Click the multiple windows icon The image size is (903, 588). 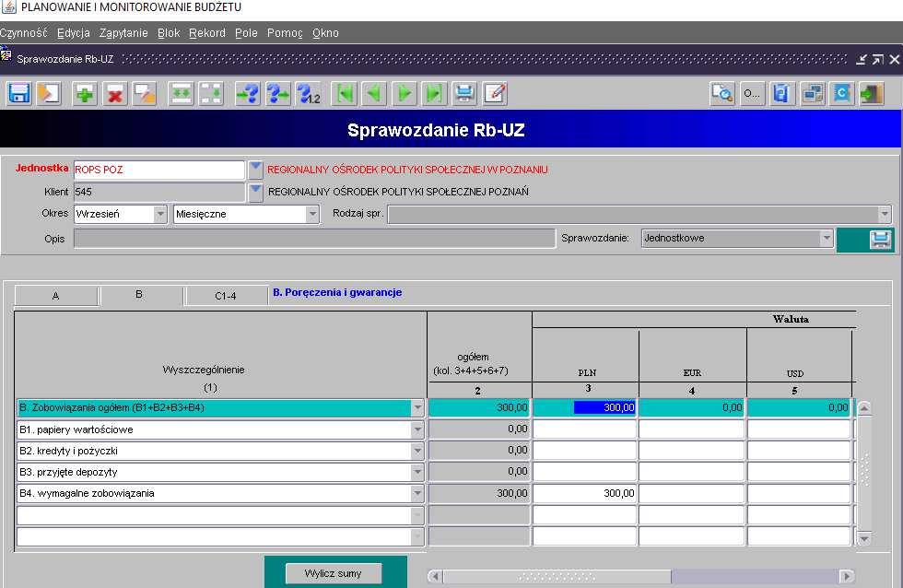click(812, 93)
